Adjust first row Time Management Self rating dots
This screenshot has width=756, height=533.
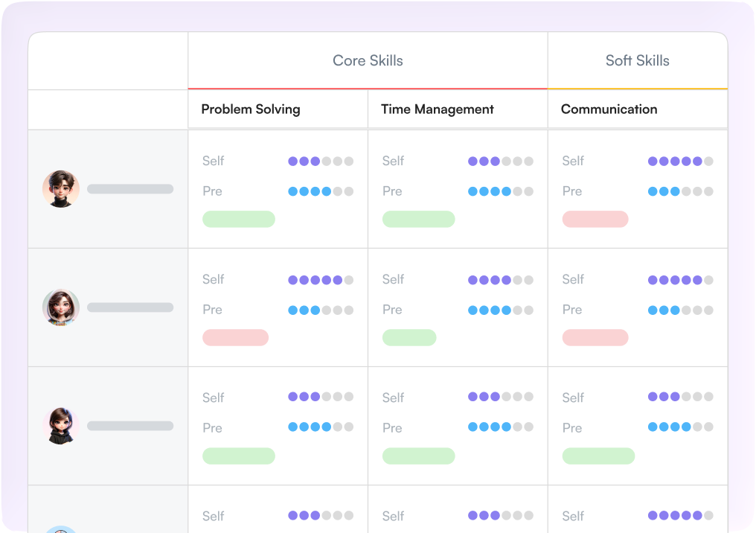tap(501, 161)
